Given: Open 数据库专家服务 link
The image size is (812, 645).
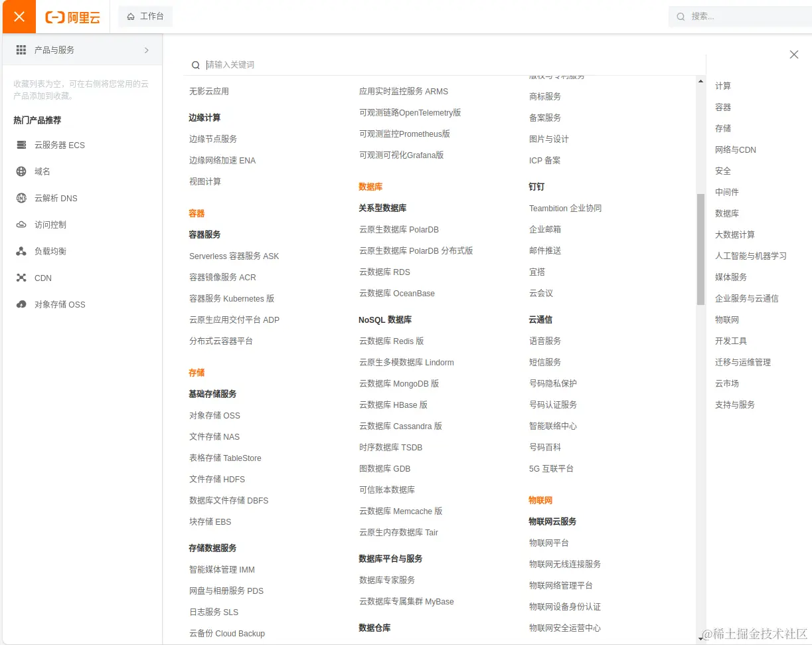Looking at the screenshot, I should [387, 580].
